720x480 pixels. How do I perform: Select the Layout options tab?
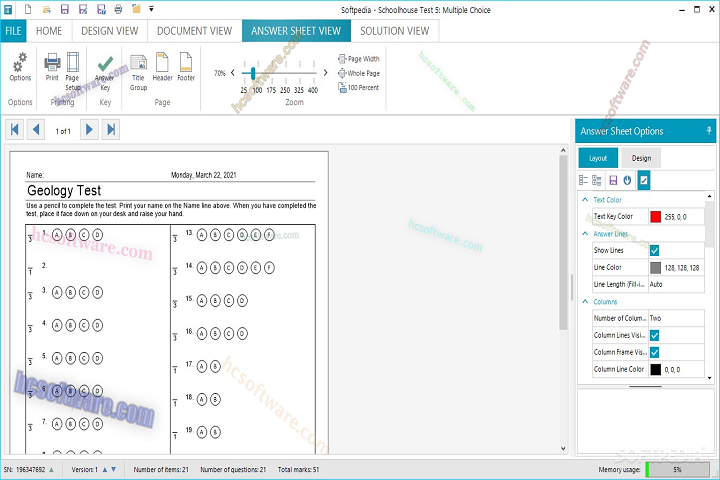click(x=598, y=158)
